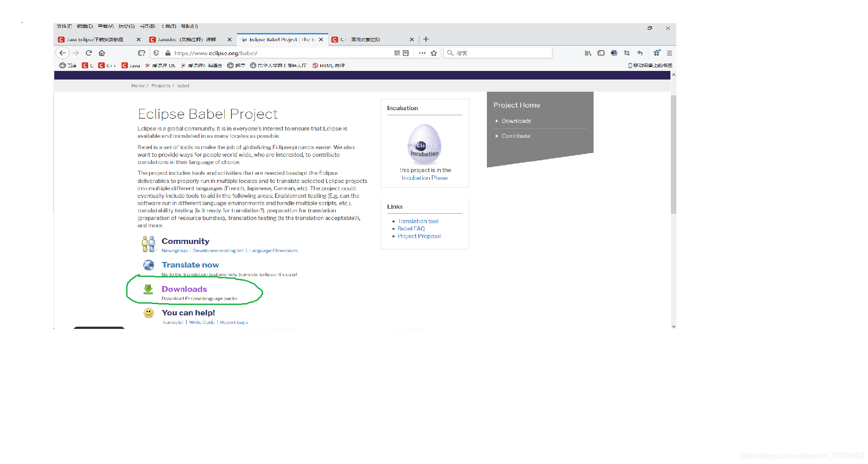The width and height of the screenshot is (868, 464).
Task: Go back with the browser back arrow
Action: 62,53
